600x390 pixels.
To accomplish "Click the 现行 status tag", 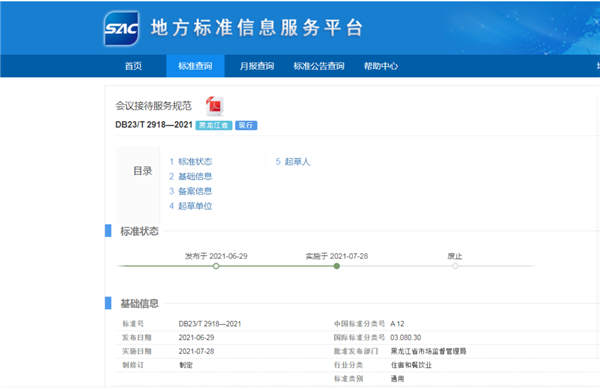I will click(x=246, y=125).
